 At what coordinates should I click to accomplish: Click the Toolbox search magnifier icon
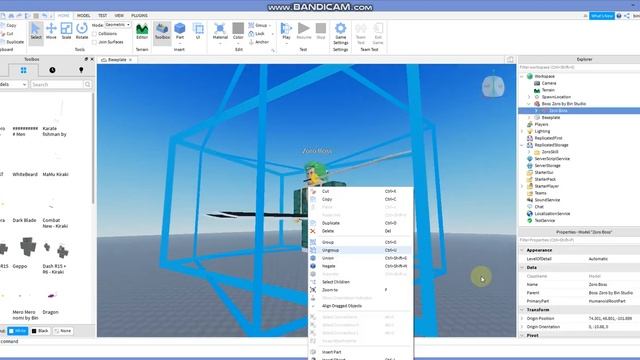pyautogui.click(x=87, y=84)
